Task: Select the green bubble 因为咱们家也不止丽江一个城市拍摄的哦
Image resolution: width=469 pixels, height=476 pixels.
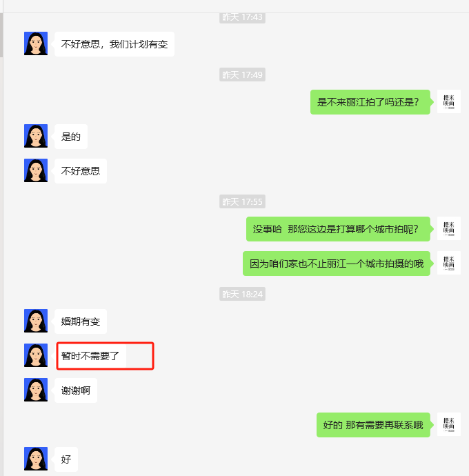Action: [337, 264]
